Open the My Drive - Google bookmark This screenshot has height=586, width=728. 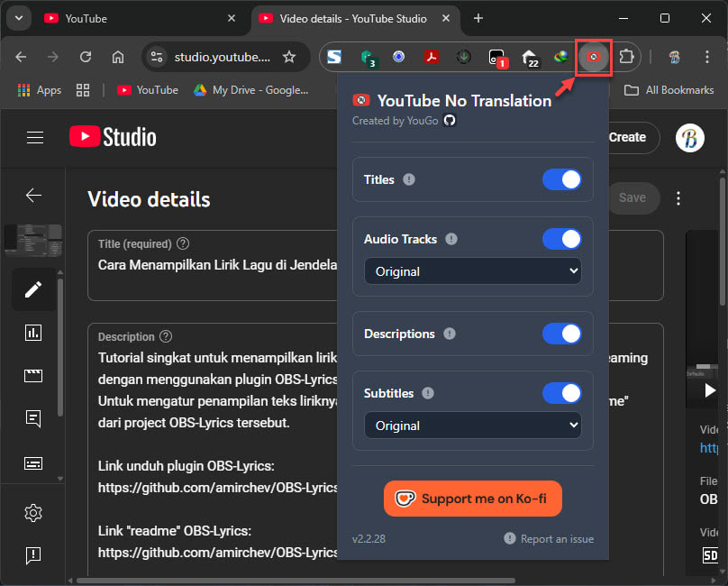pos(251,90)
